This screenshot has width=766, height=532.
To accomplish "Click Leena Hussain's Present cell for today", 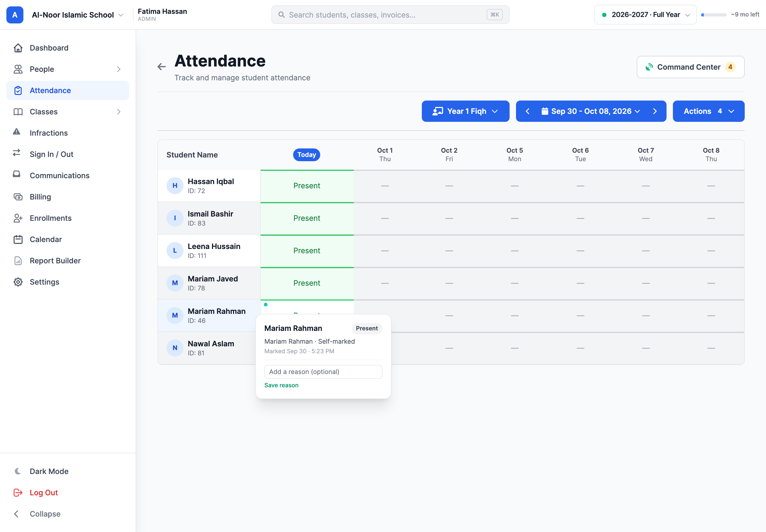I will coord(307,251).
